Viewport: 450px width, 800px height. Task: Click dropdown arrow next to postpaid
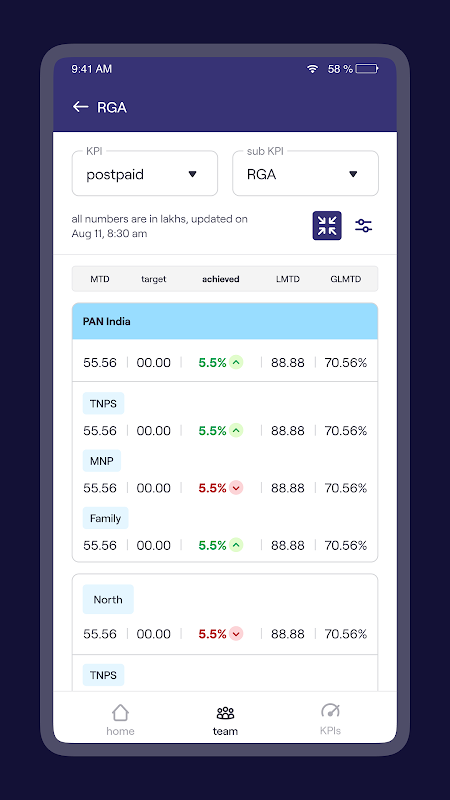192,174
